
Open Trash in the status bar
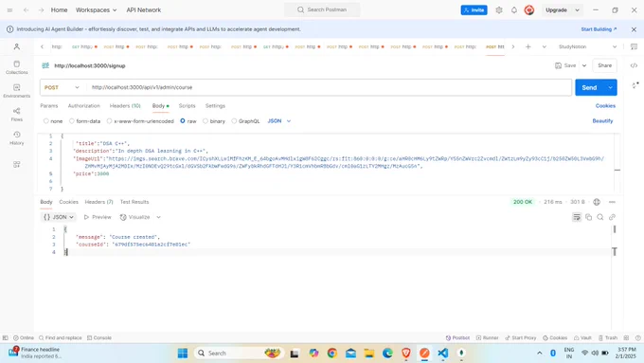point(608,338)
